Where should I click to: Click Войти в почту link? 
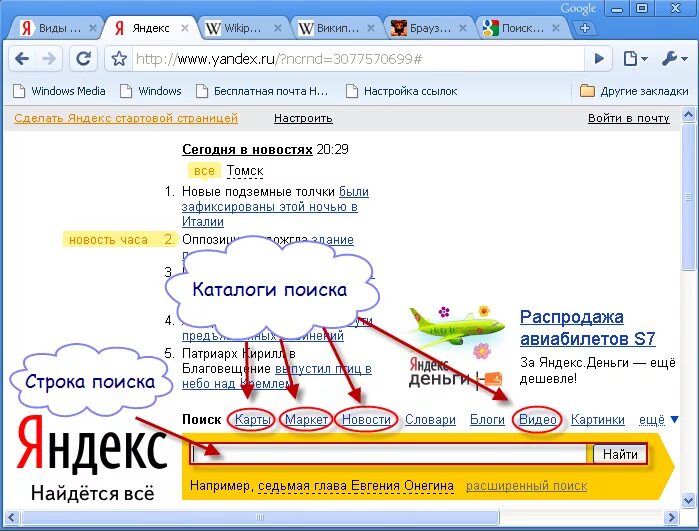[x=629, y=118]
